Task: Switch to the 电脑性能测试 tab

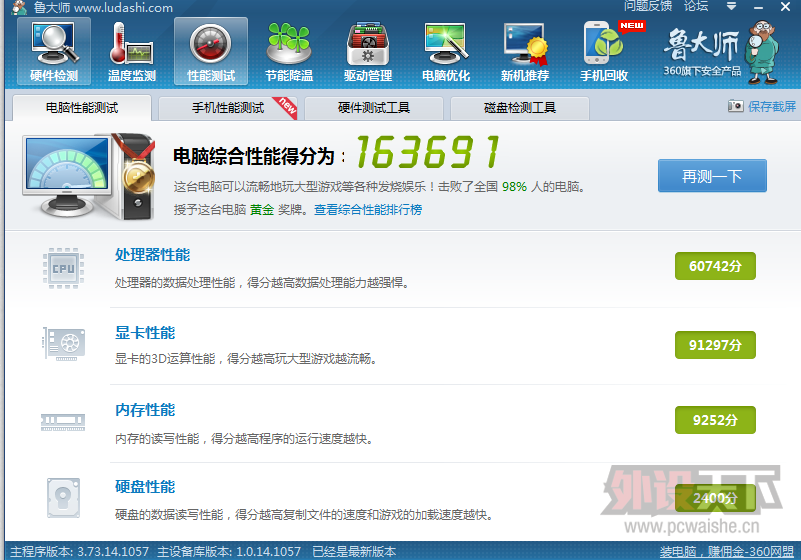Action: click(82, 108)
